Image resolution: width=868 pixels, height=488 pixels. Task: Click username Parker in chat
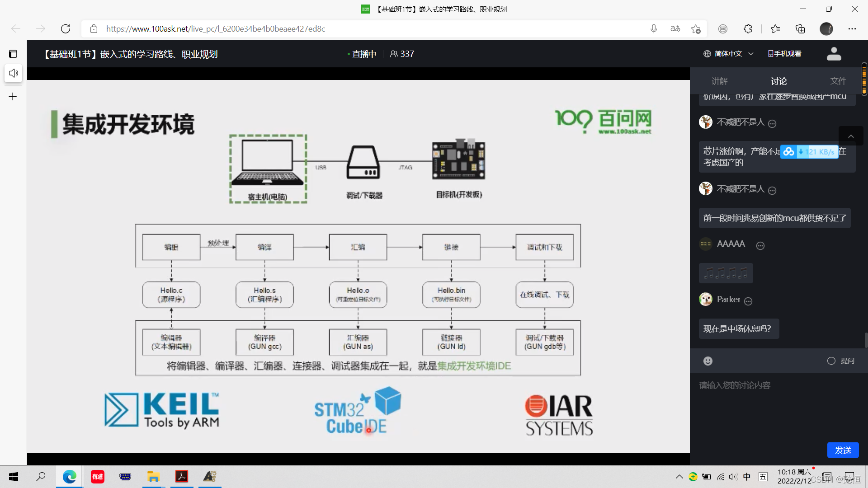[x=728, y=300]
